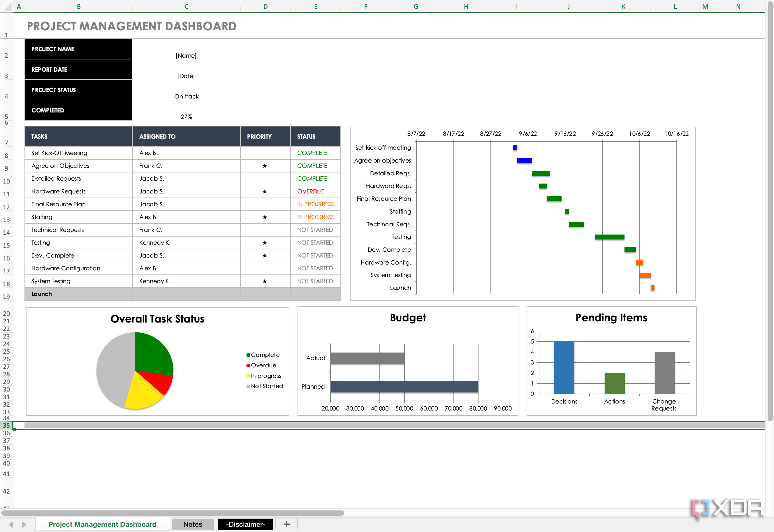Open the -Disclaimer- sheet tab
The image size is (774, 532).
pos(245,524)
